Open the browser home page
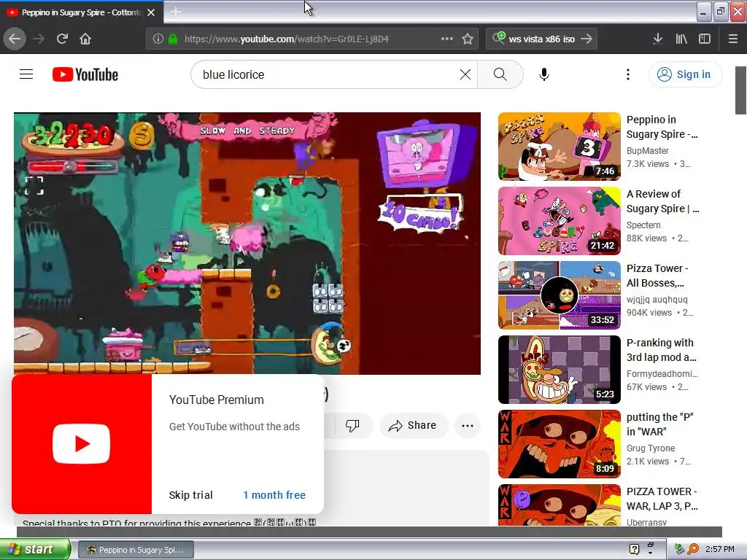The image size is (747, 560). click(85, 39)
